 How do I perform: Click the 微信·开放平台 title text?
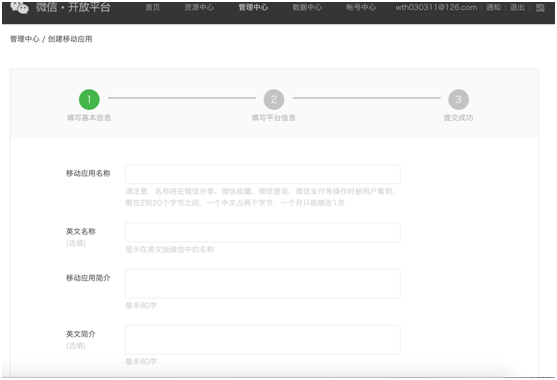coord(73,7)
